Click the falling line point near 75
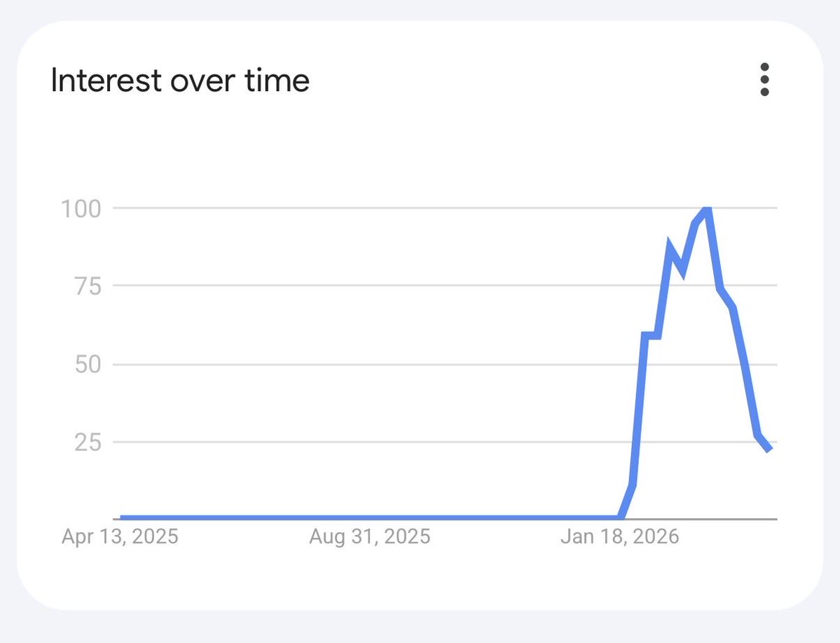The width and height of the screenshot is (840, 643). pos(719,288)
